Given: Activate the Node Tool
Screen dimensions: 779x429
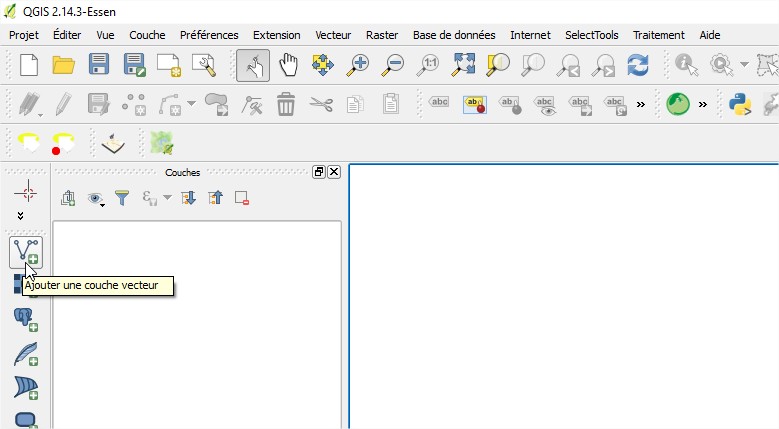Looking at the screenshot, I should (252, 105).
